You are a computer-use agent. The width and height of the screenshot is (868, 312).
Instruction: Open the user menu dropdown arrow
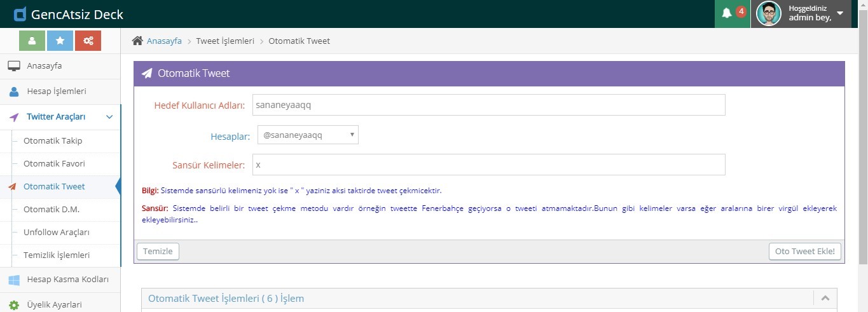[840, 13]
